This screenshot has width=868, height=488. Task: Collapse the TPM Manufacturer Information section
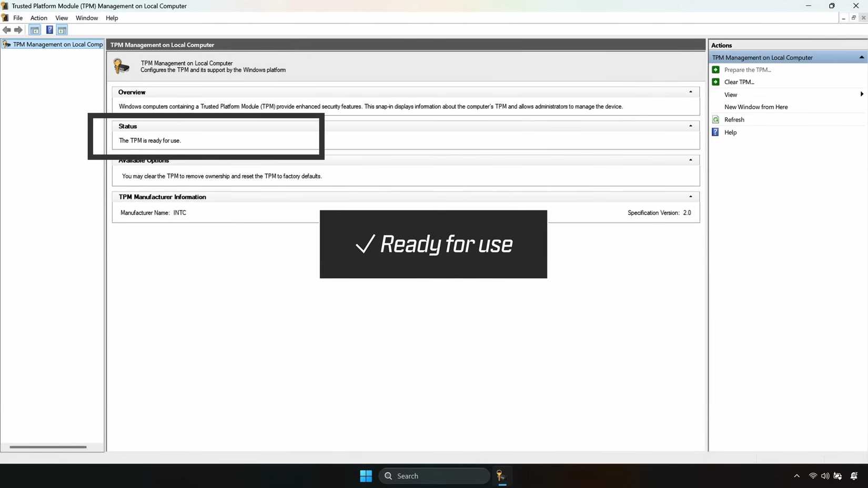click(690, 196)
